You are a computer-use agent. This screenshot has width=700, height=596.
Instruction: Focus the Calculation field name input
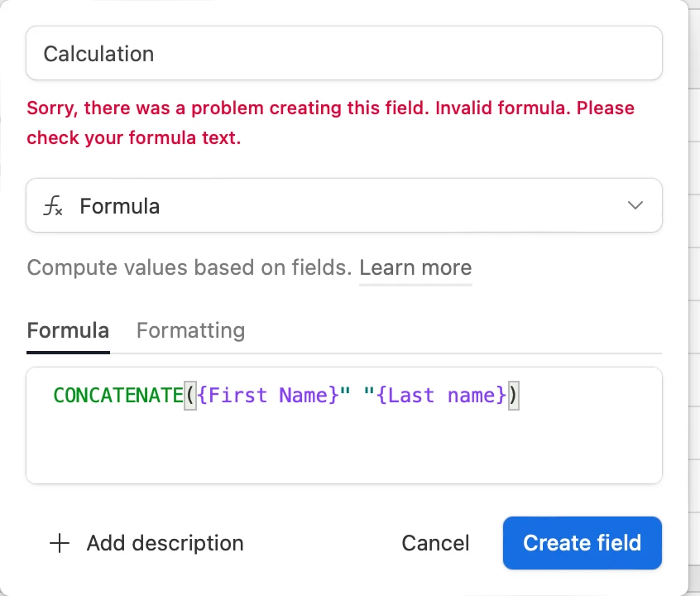[343, 53]
